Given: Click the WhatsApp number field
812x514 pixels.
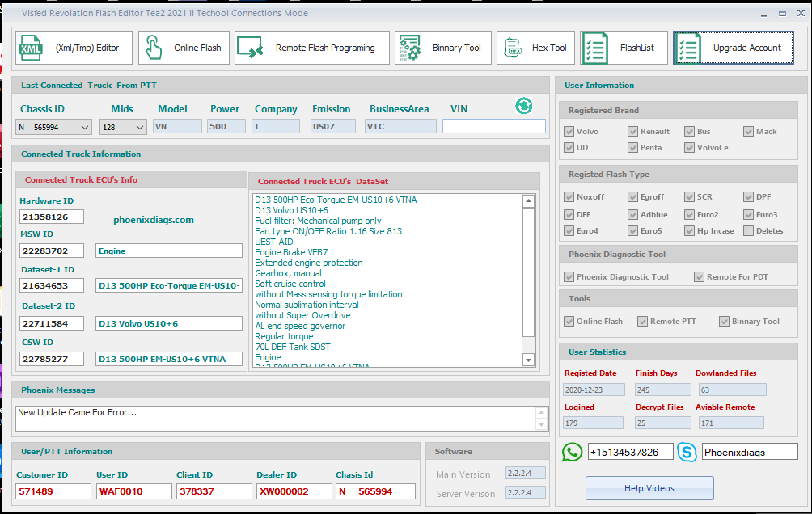Looking at the screenshot, I should click(630, 452).
